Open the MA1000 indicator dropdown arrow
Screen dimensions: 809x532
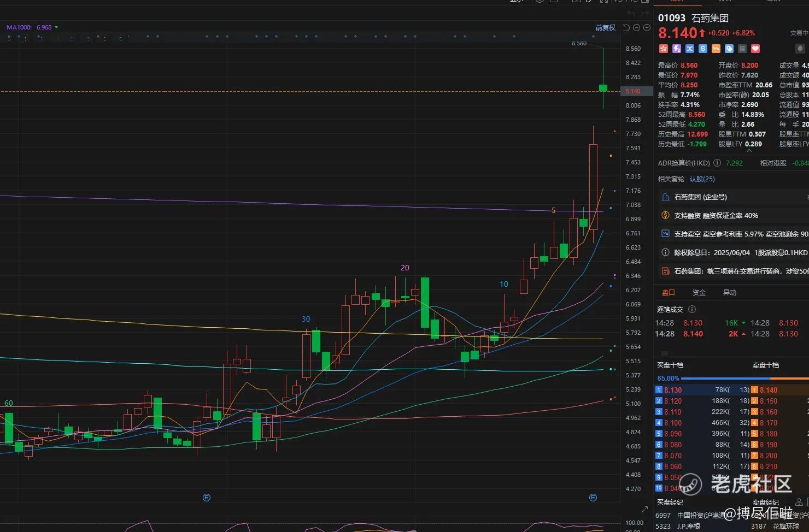coord(56,27)
